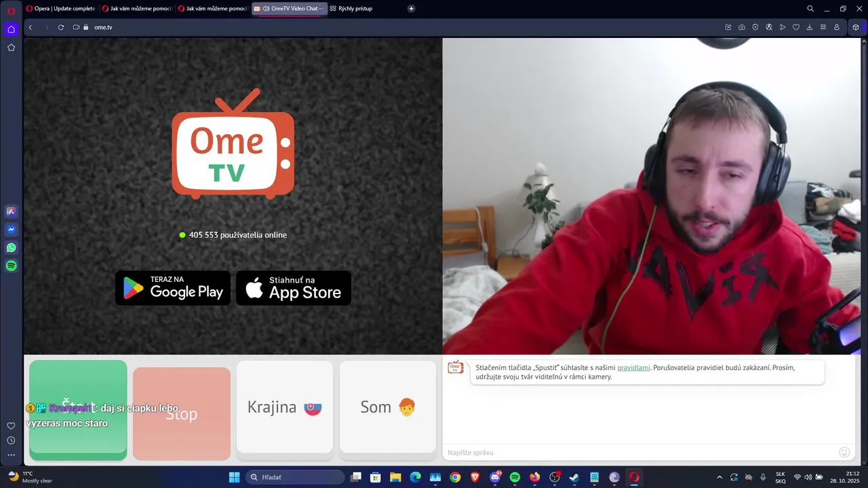Open the weather widget showing 11°C
868x488 pixels.
coord(31,477)
